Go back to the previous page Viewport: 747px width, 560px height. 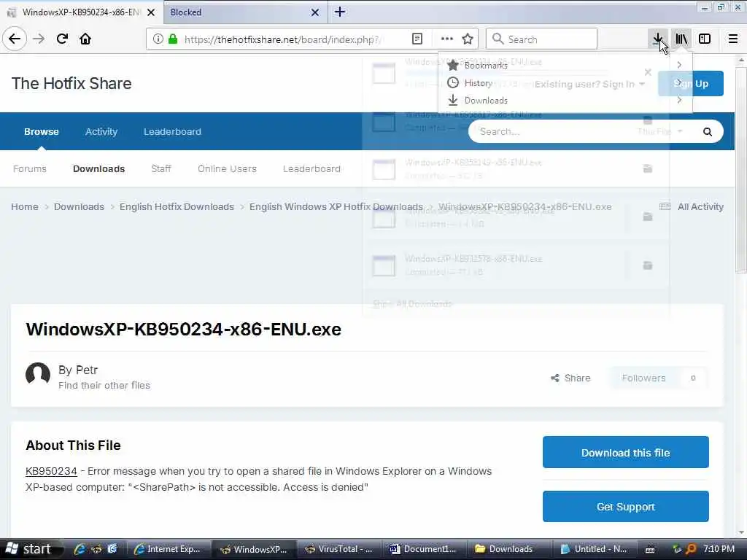pos(15,39)
